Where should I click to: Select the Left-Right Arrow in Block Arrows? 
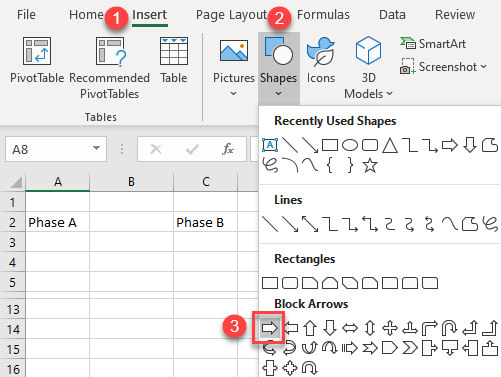[x=350, y=328]
